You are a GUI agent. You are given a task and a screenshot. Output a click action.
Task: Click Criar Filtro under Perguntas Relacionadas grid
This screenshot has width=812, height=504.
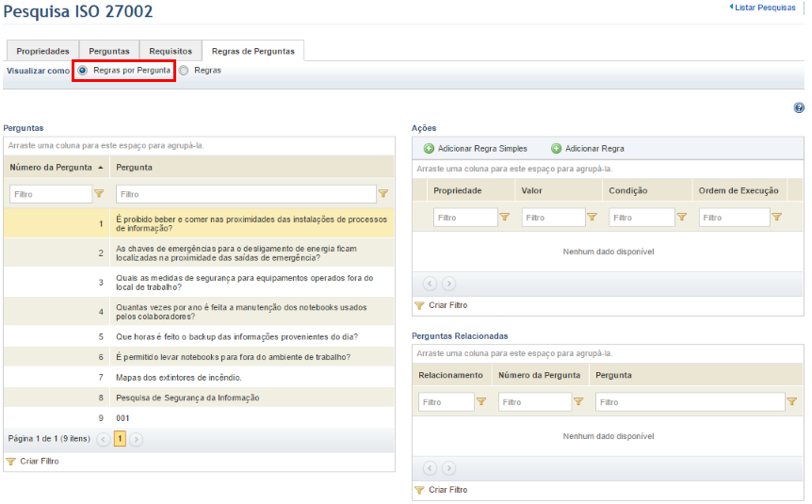coord(441,490)
